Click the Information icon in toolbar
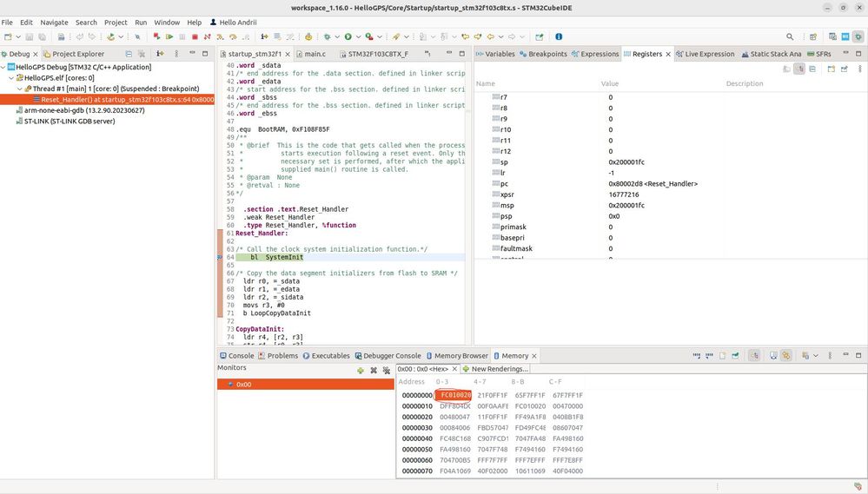The image size is (868, 494). coord(559,37)
